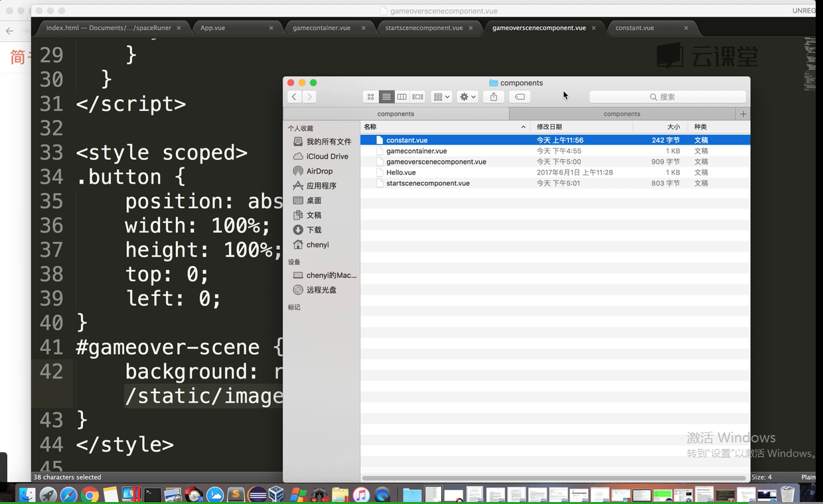Launch Google Chrome from the Dock

pyautogui.click(x=90, y=495)
